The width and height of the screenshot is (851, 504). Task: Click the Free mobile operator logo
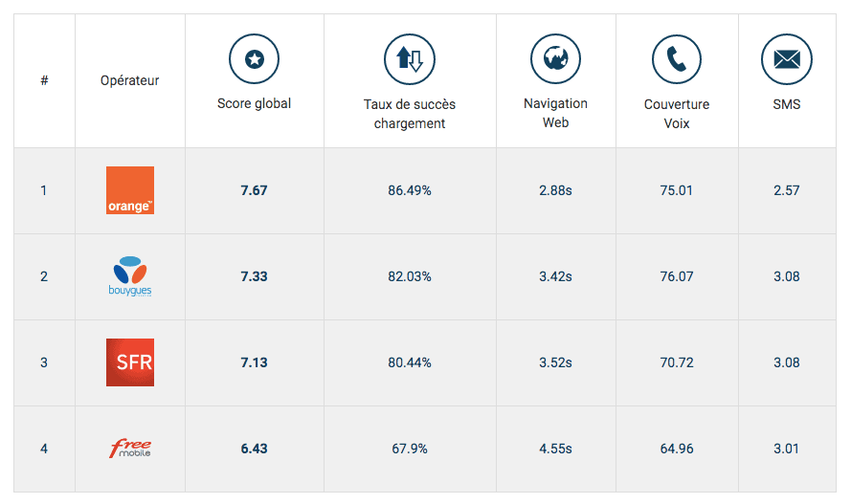[x=130, y=449]
